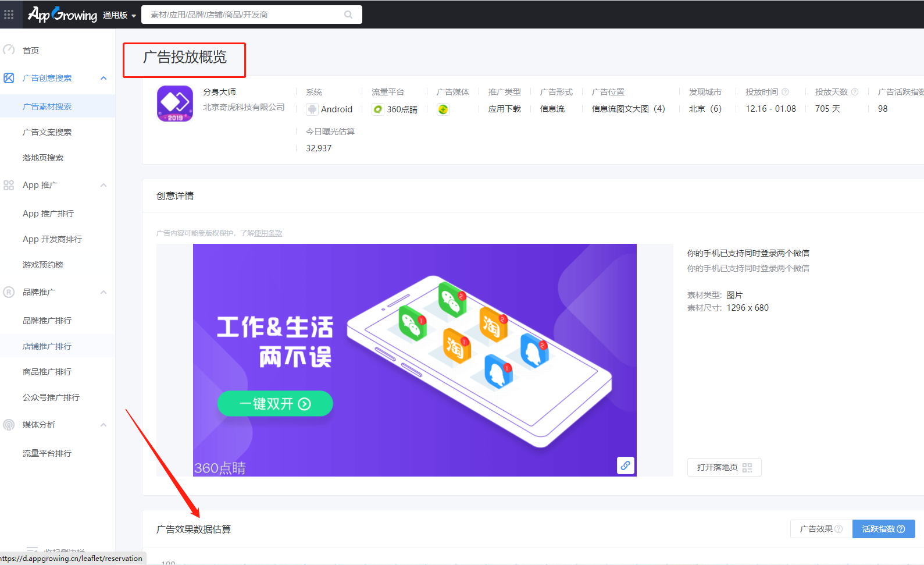Viewport: 924px width, 565px height.
Task: Click the icon under 广告媒体
Action: (443, 109)
